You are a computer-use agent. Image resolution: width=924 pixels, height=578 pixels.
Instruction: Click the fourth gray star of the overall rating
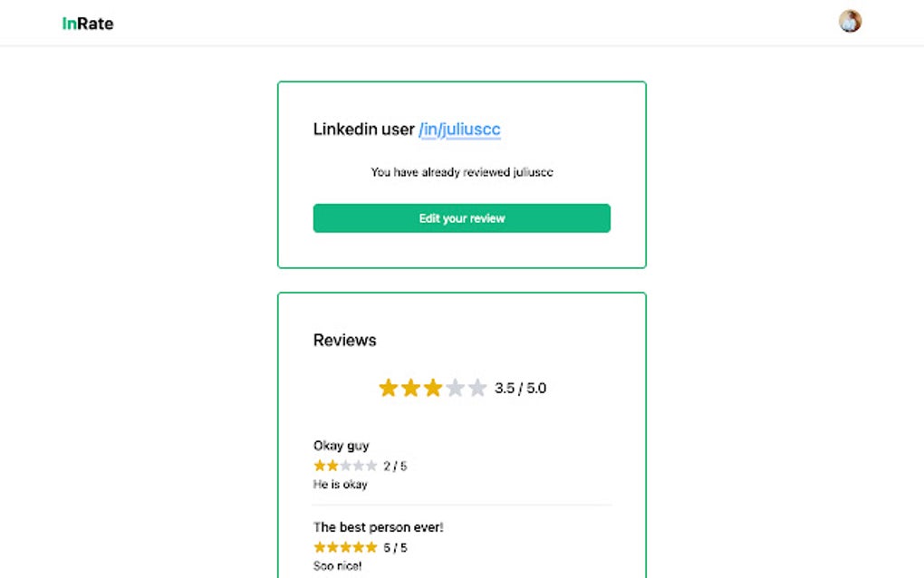tap(456, 388)
